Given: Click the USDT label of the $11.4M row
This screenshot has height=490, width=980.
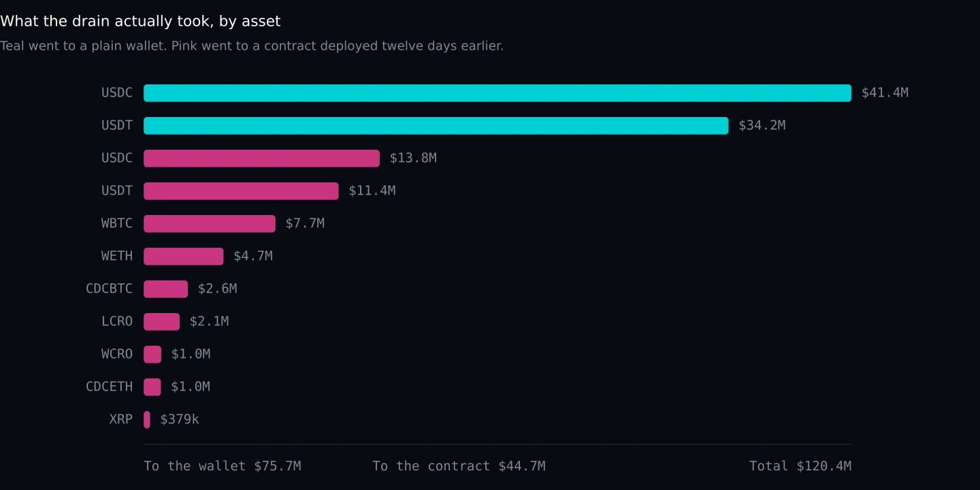Looking at the screenshot, I should (117, 191).
